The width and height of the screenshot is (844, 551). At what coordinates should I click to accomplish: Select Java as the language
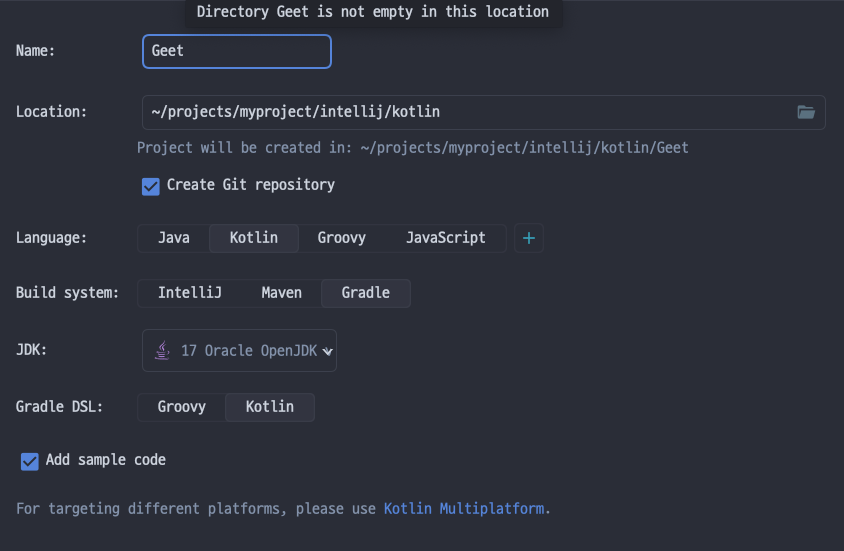(x=173, y=238)
